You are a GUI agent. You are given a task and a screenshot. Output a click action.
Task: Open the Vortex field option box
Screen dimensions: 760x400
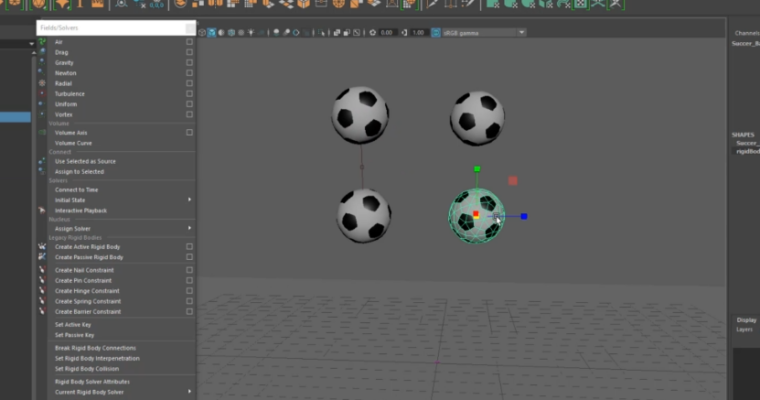190,114
